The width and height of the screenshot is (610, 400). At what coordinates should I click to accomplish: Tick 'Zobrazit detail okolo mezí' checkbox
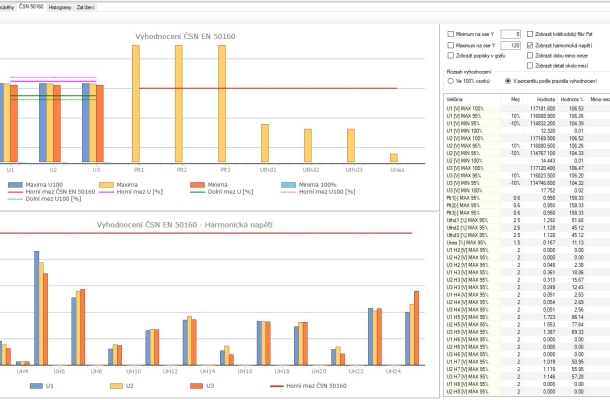[528, 68]
